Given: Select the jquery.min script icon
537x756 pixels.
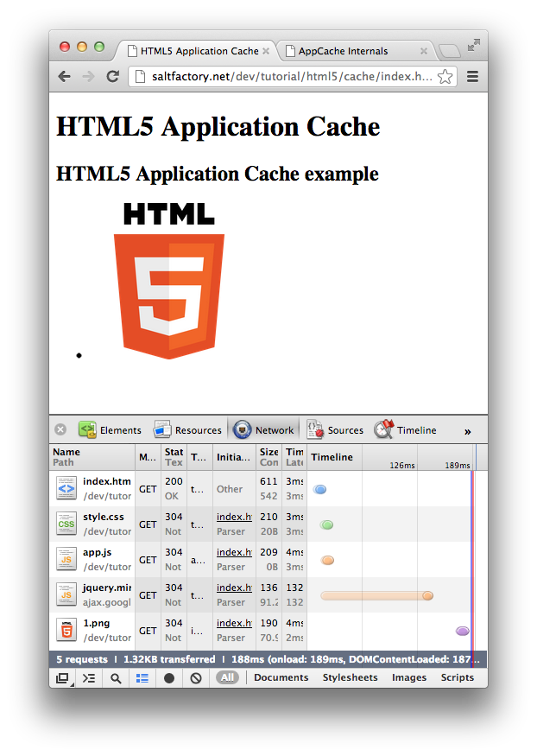Looking at the screenshot, I should (x=66, y=595).
